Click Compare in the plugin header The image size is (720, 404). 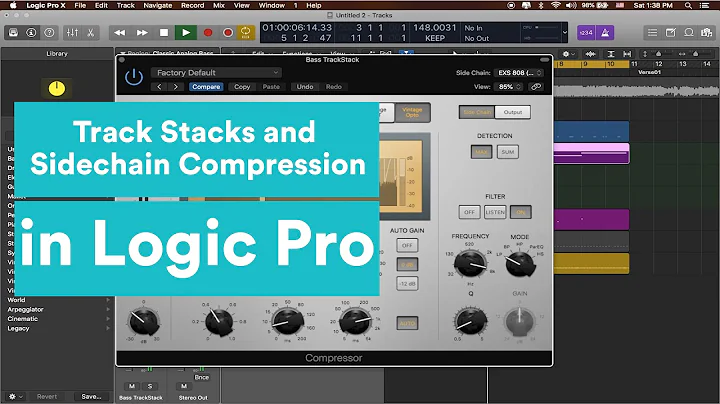(x=206, y=87)
